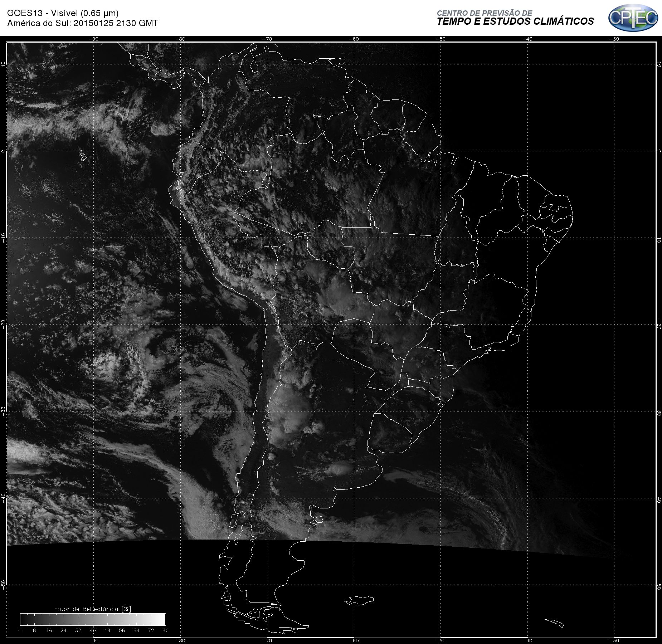662x644 pixels.
Task: Click the '-30' longitude label at top
Action: pos(614,39)
